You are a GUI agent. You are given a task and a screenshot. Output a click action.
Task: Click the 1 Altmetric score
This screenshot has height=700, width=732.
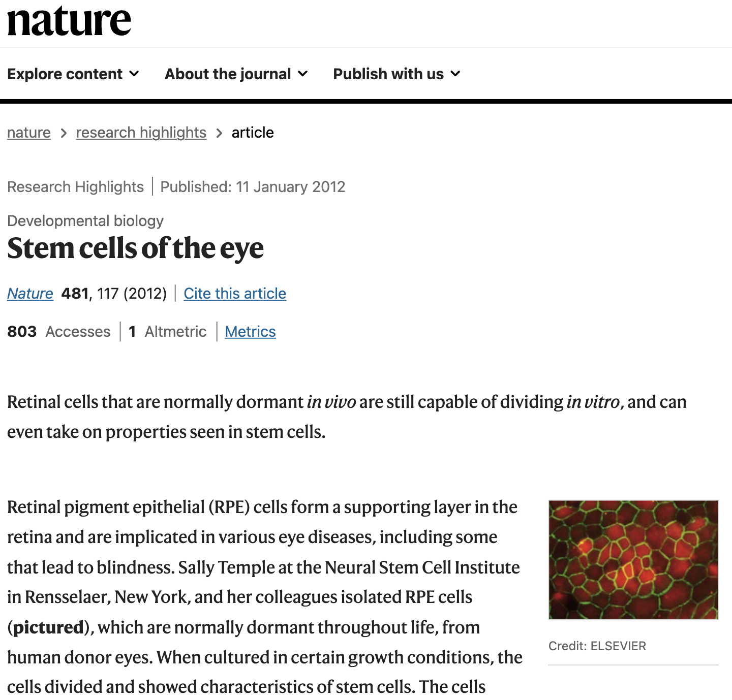coord(167,332)
